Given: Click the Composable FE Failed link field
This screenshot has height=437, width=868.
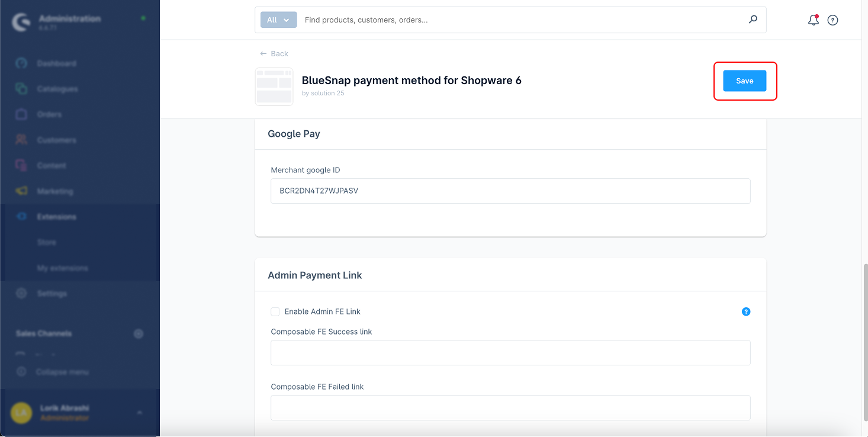Looking at the screenshot, I should (510, 408).
